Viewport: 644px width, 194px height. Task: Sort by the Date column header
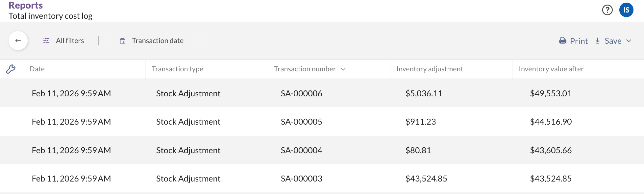point(37,69)
